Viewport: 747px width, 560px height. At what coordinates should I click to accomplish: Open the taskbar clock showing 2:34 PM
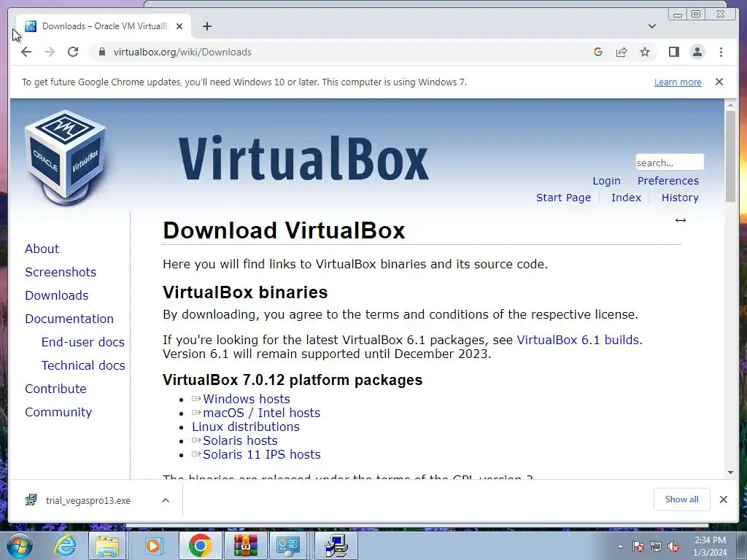(x=710, y=546)
